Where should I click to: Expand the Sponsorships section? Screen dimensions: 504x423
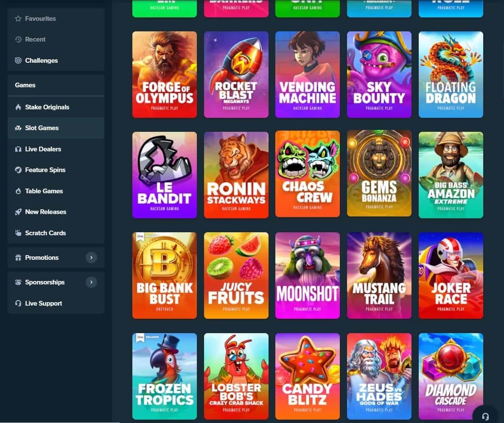tap(91, 282)
